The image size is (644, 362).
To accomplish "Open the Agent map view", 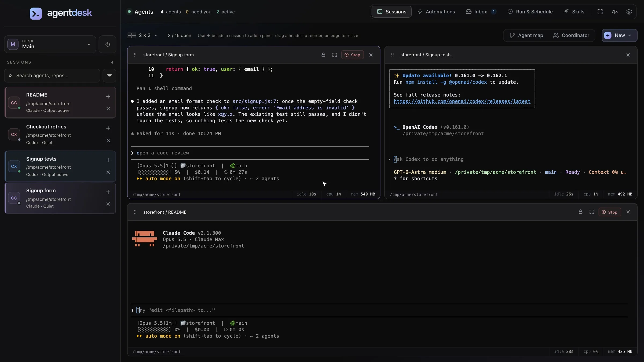I will click(526, 35).
